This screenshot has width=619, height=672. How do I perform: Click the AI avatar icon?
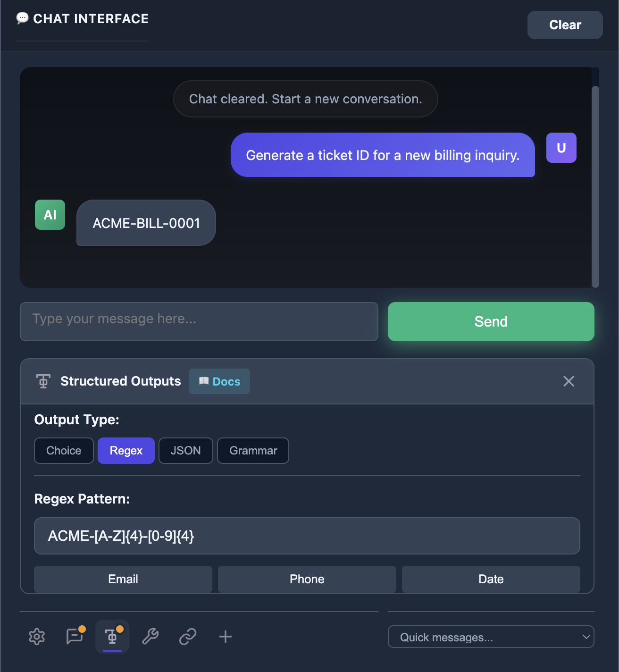pyautogui.click(x=50, y=215)
